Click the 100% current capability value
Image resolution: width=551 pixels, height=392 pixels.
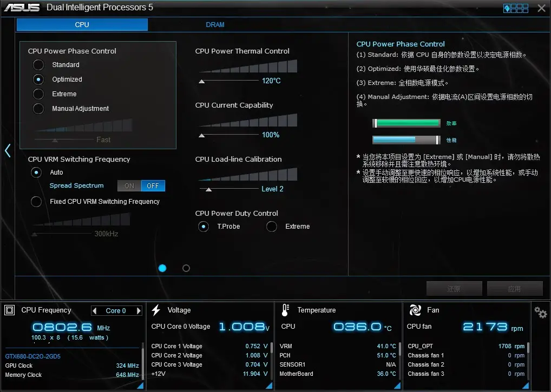(x=271, y=135)
